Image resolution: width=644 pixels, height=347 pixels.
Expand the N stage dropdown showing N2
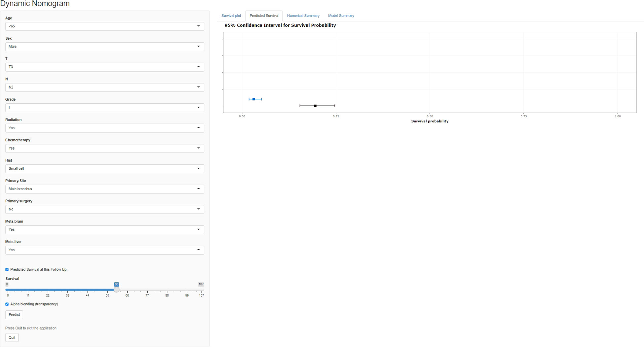(x=104, y=87)
